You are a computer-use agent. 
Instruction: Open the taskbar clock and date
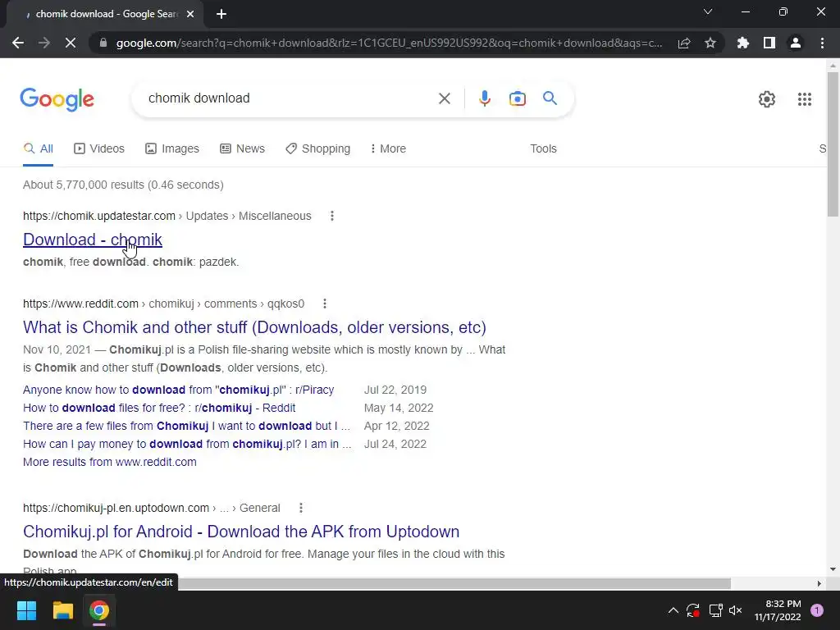point(778,610)
